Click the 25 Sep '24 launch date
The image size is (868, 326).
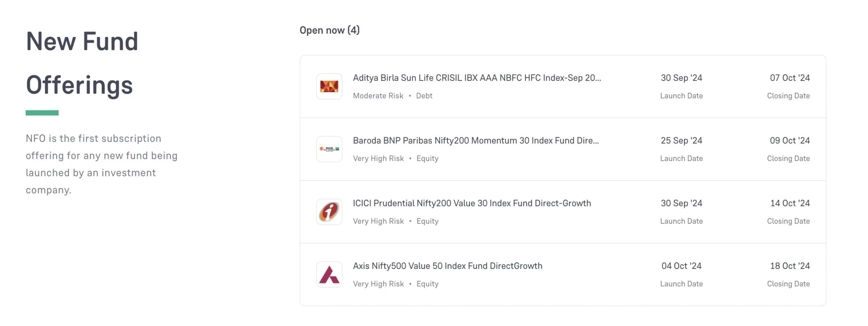681,141
